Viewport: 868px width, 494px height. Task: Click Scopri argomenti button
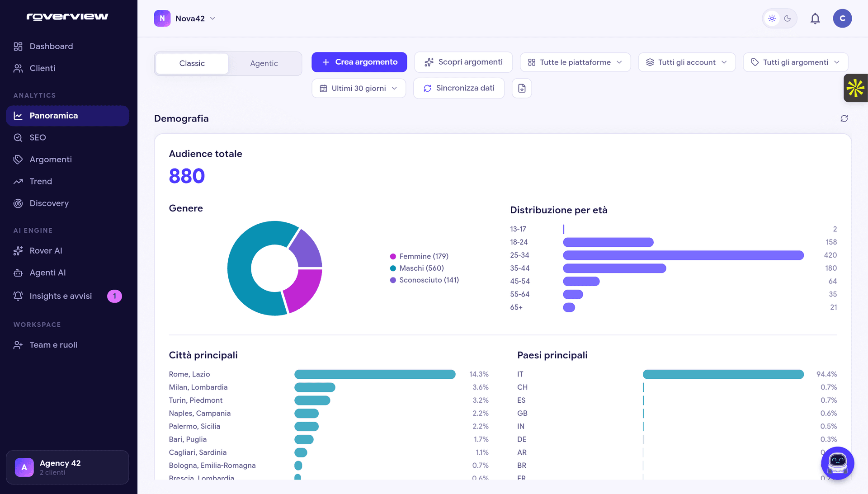pos(463,62)
